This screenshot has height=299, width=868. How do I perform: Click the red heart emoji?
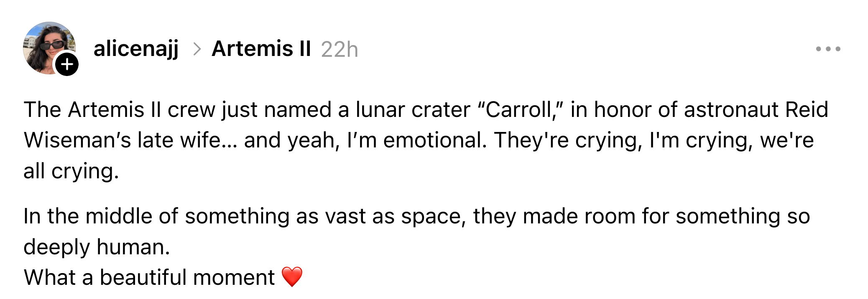point(292,276)
